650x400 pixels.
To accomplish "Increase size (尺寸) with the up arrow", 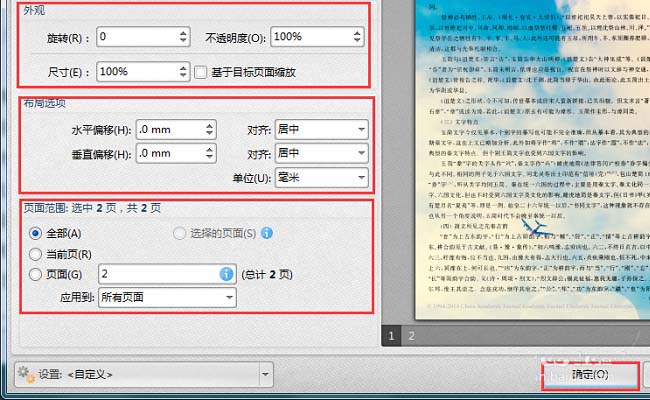I will tap(183, 67).
